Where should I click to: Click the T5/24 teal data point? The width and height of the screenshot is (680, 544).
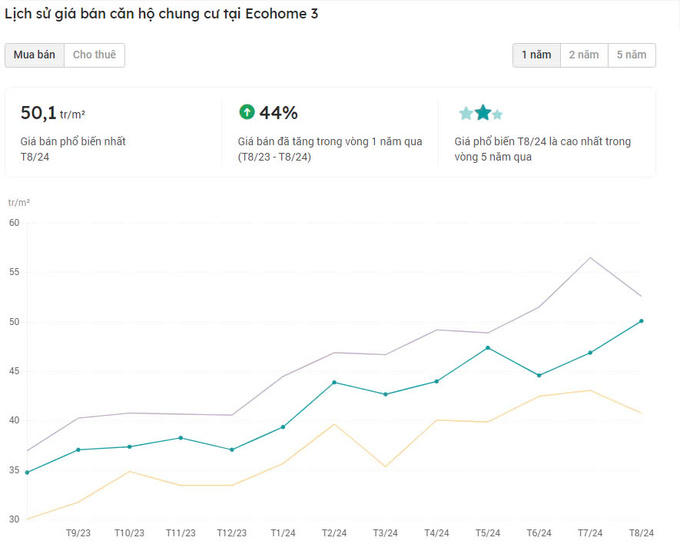pos(487,348)
